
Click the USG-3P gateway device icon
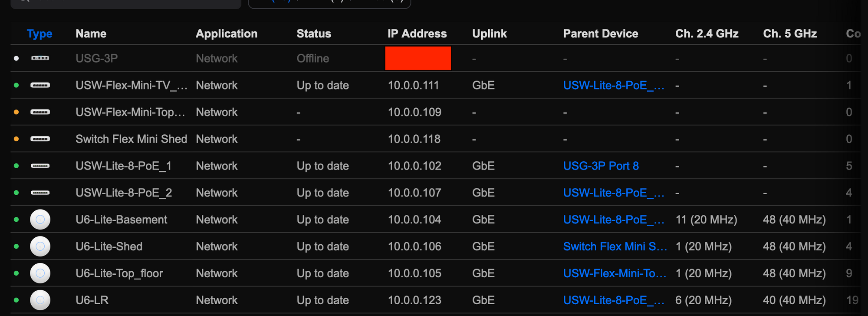(40, 58)
